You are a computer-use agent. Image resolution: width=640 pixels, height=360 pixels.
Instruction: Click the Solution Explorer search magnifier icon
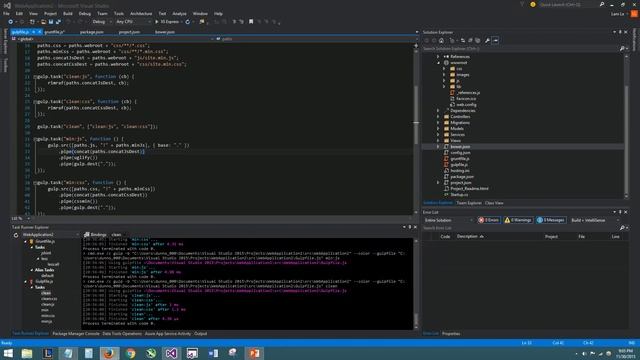click(x=622, y=49)
